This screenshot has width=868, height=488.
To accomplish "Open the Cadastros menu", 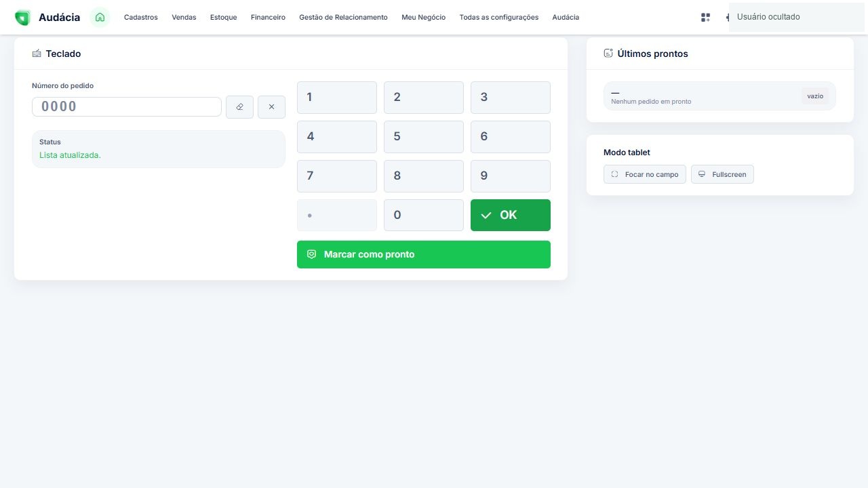I will 141,18.
